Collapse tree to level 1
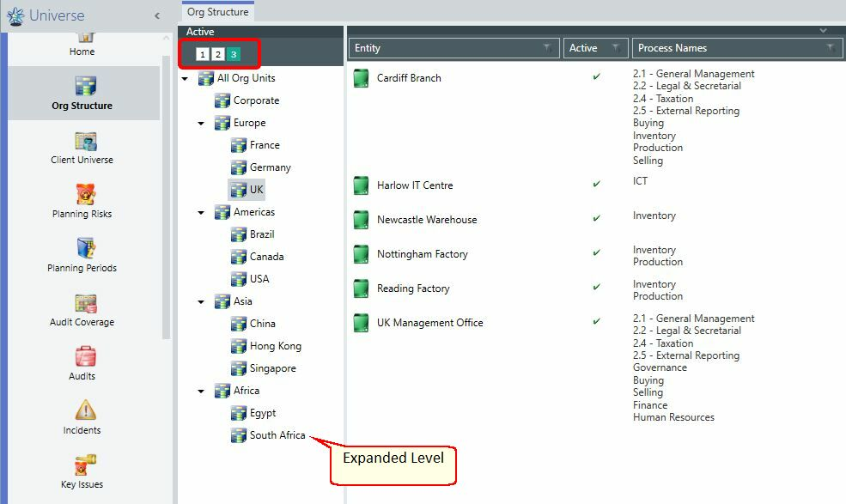Image resolution: width=846 pixels, height=504 pixels. [x=203, y=54]
